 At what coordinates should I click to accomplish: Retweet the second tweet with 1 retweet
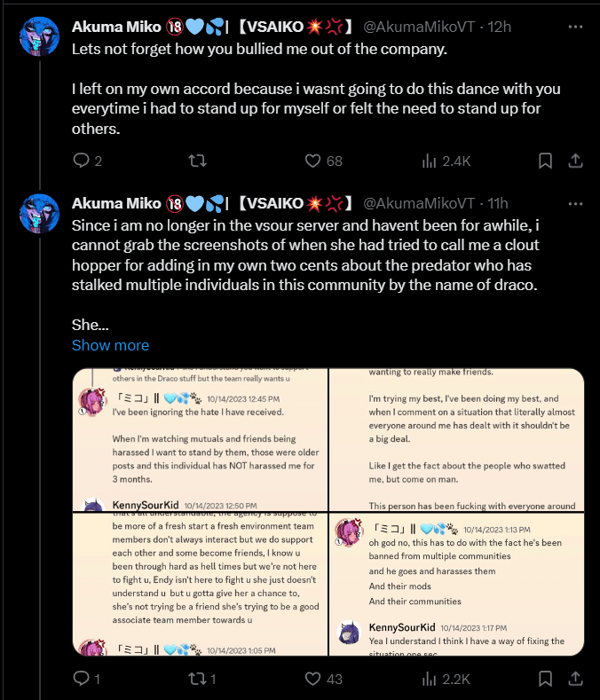[x=202, y=679]
